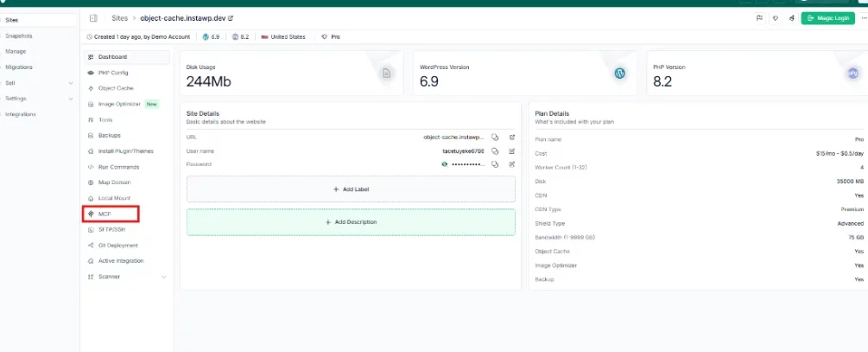Click the Sites breadcrumb link
The image size is (868, 352).
(x=119, y=18)
